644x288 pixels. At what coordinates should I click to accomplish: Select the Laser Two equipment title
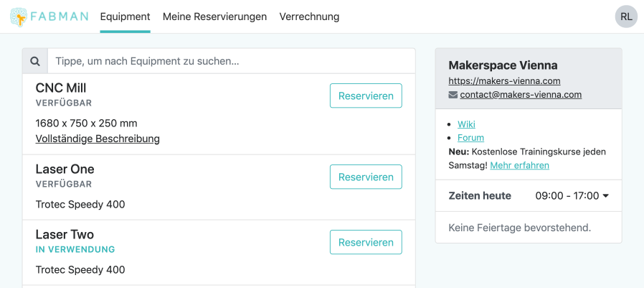click(x=65, y=234)
